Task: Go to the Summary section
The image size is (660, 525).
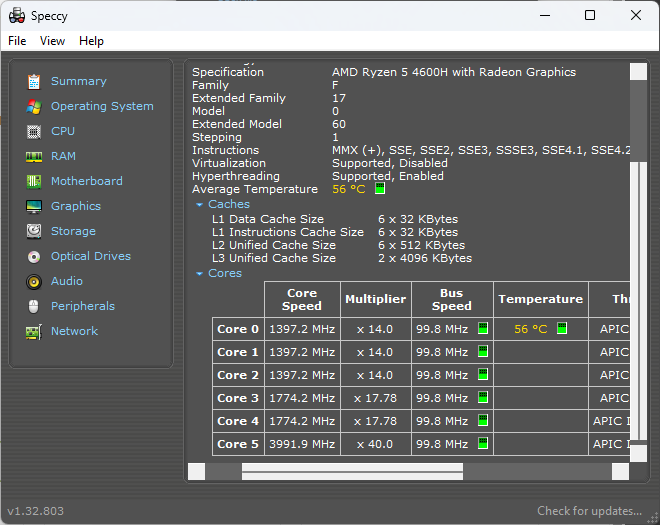Action: click(79, 81)
